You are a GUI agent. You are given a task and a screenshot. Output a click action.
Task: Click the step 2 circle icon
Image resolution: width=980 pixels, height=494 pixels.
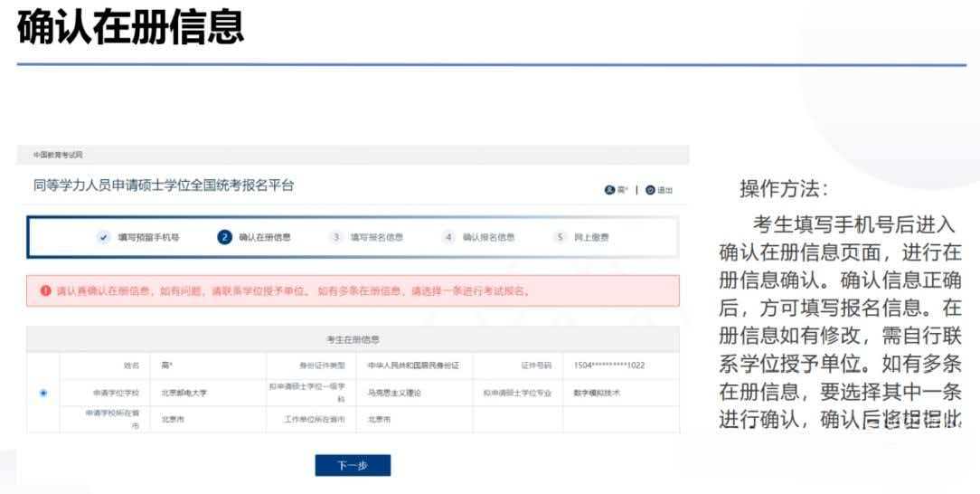pos(224,238)
